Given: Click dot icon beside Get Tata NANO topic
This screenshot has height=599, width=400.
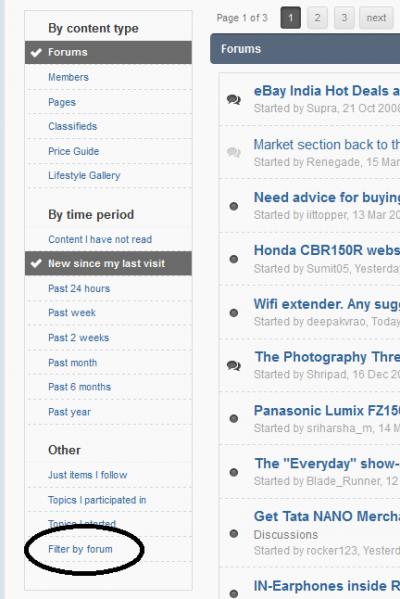Looking at the screenshot, I should [x=234, y=534].
